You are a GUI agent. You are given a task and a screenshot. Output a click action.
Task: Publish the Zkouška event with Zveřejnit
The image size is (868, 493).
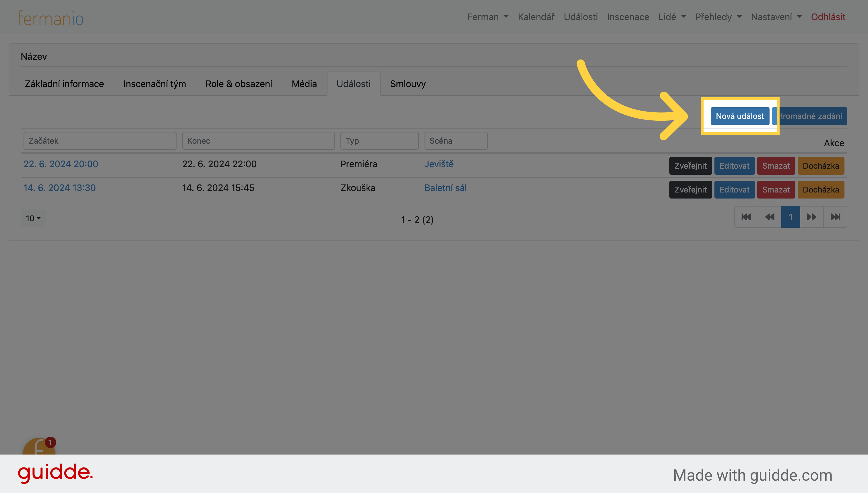pos(690,190)
